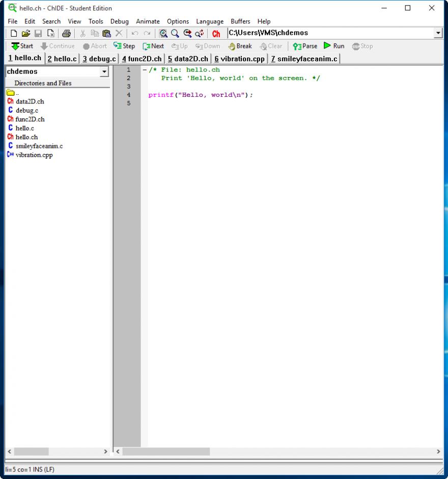Click the Next debug button

153,46
